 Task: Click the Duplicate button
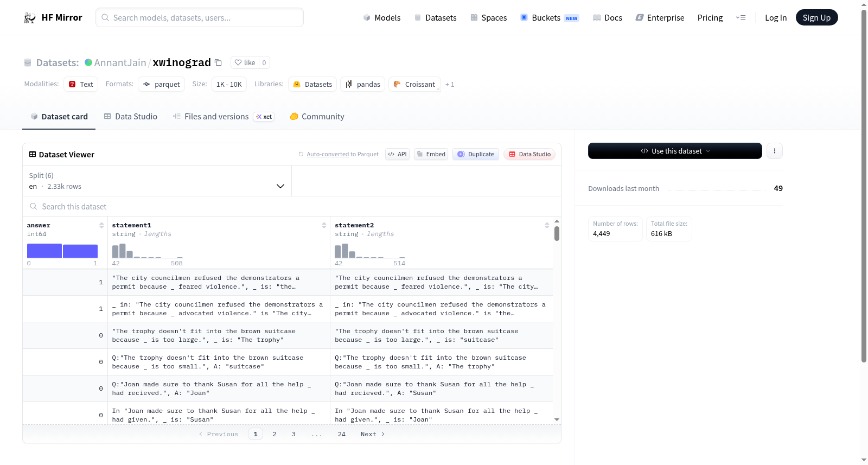coord(476,154)
